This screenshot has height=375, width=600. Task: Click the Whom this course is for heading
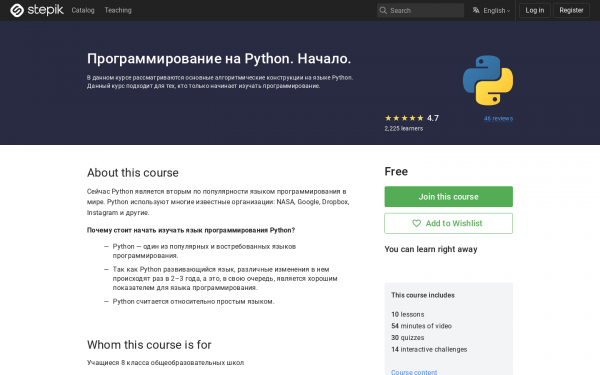point(149,345)
